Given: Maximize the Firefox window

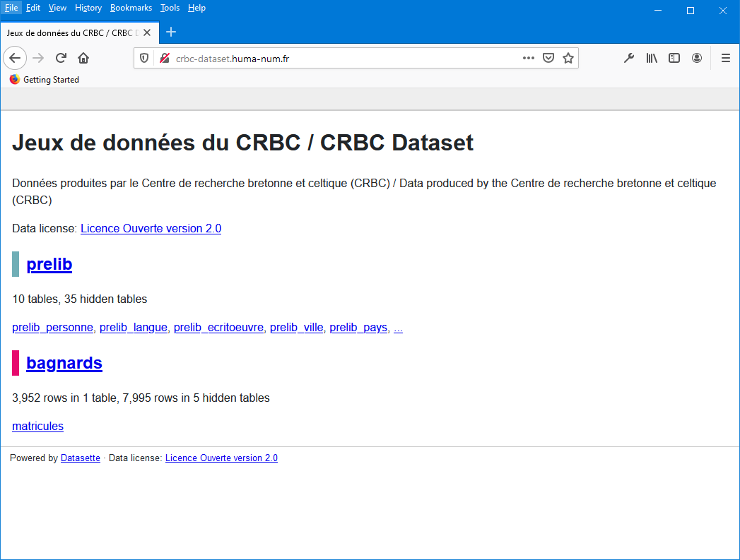Looking at the screenshot, I should [691, 11].
